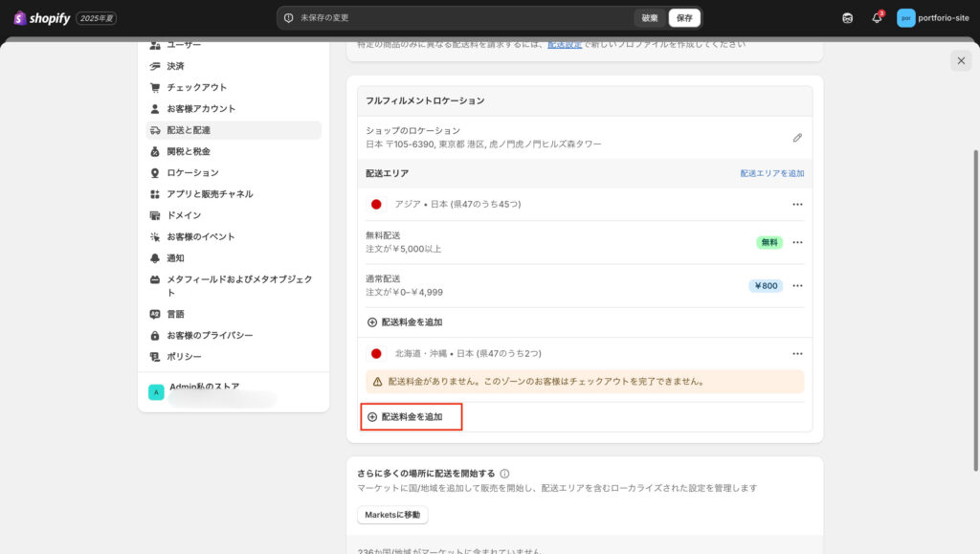Open the アジア • 日本 zone options menu

[796, 205]
